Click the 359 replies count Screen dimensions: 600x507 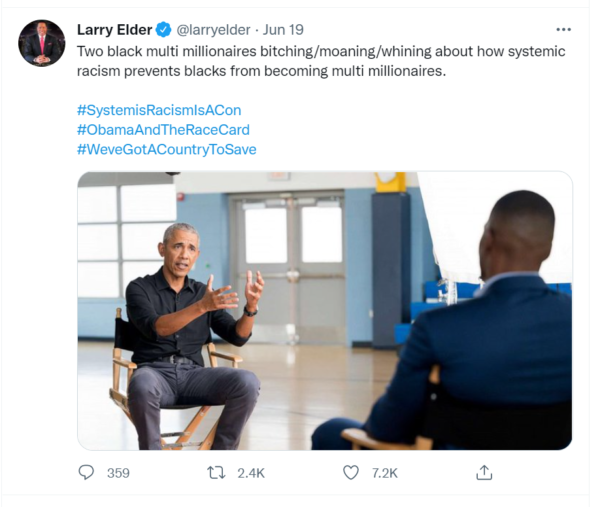(x=118, y=473)
